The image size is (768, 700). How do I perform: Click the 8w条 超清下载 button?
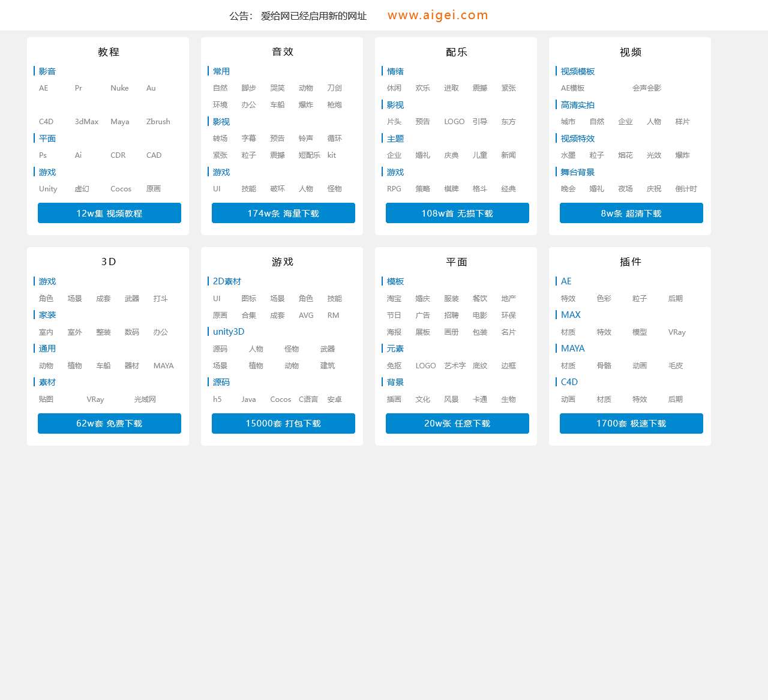tap(631, 213)
